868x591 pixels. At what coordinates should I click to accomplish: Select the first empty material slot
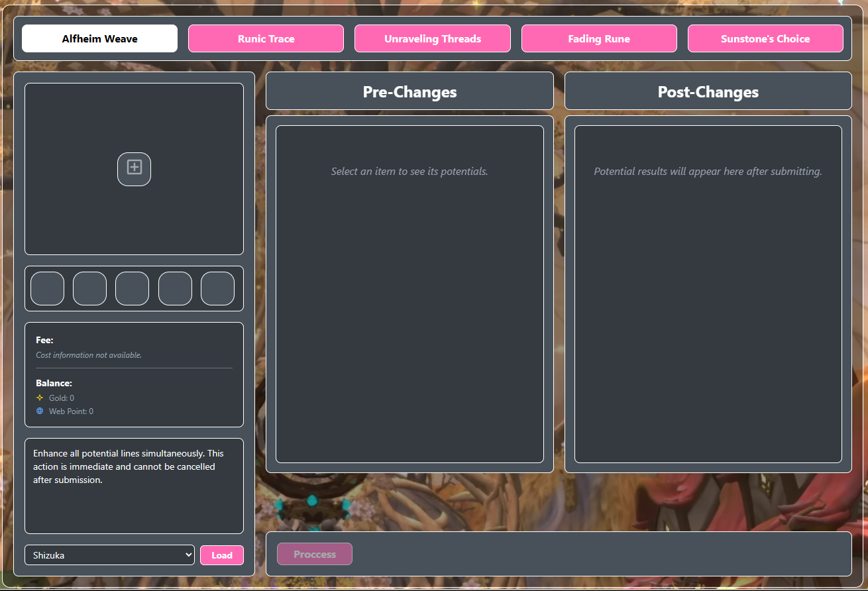click(x=47, y=289)
